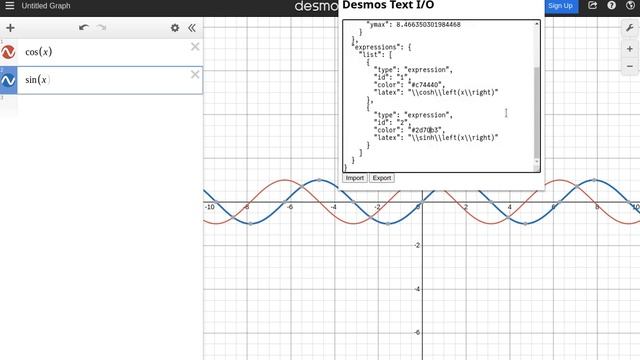Click the text area scrollbar thumb
This screenshot has height=360, width=640.
pos(537,112)
